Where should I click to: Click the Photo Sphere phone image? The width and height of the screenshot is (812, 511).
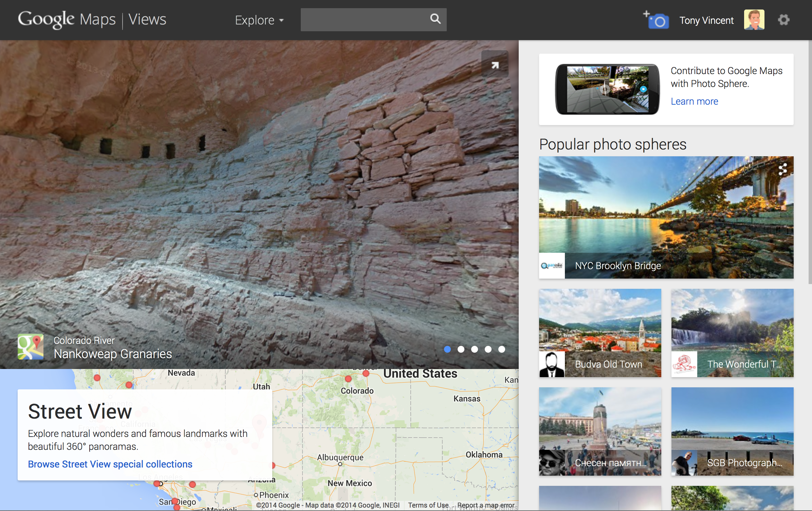click(x=607, y=89)
